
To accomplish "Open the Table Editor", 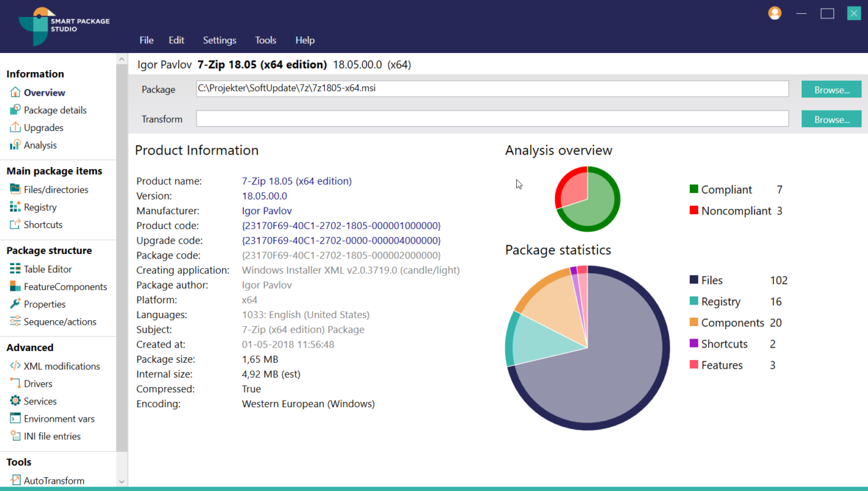I will coord(48,269).
